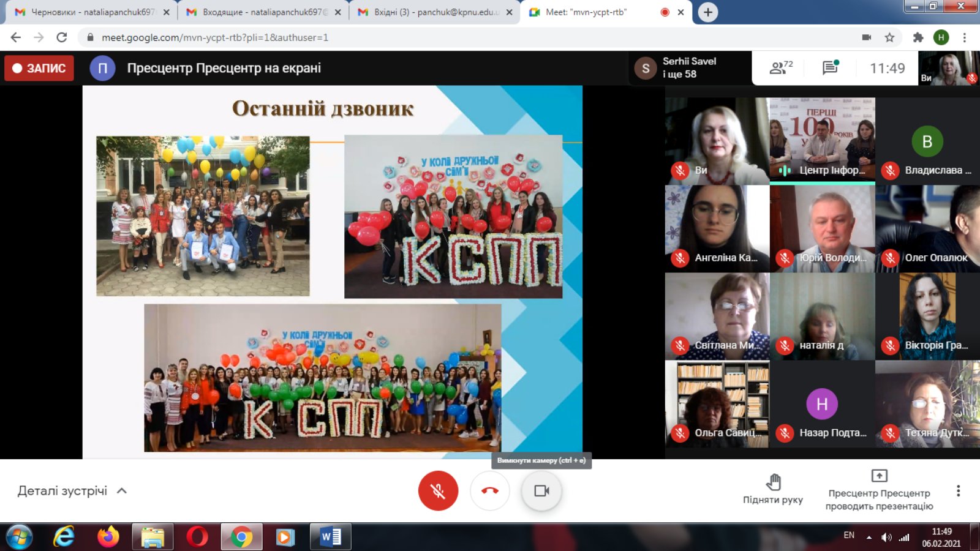Open the three-dot more options menu
Image resolution: width=980 pixels, height=551 pixels.
point(958,490)
